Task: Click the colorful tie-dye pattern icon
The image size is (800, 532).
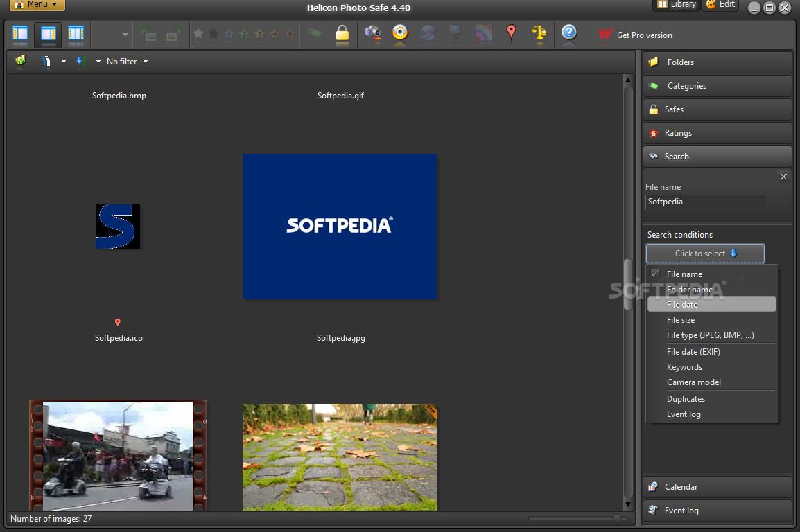Action: [x=484, y=33]
